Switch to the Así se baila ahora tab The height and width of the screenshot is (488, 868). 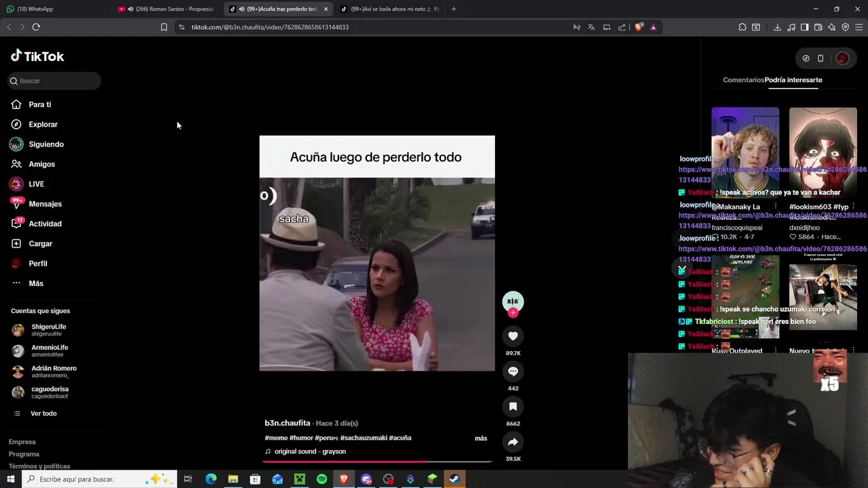click(390, 9)
